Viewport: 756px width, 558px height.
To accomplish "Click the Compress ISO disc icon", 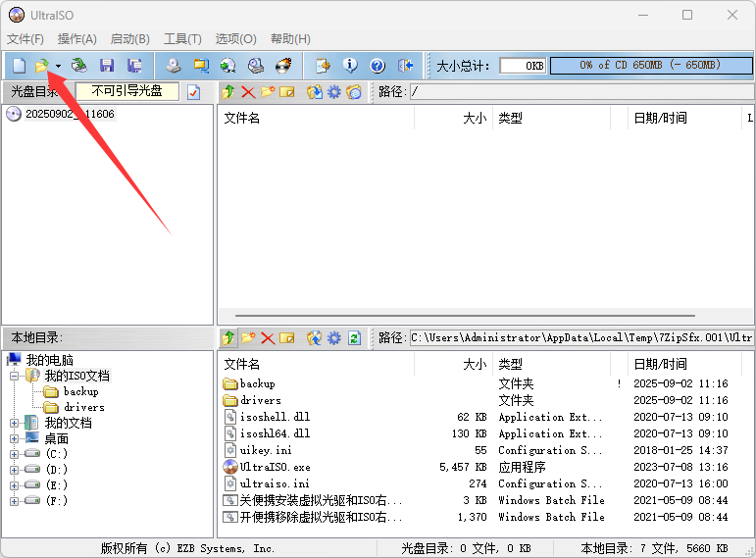I will (228, 66).
